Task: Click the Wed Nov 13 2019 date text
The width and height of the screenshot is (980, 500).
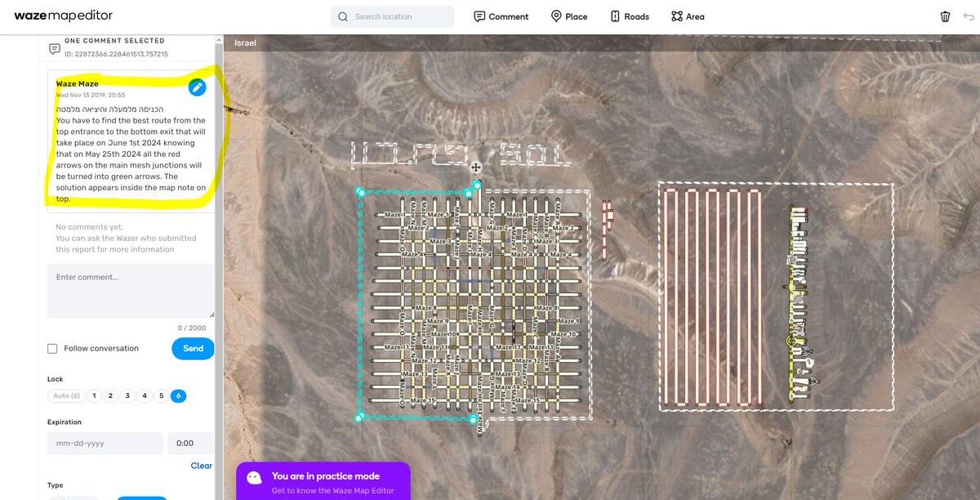Action: (x=91, y=95)
